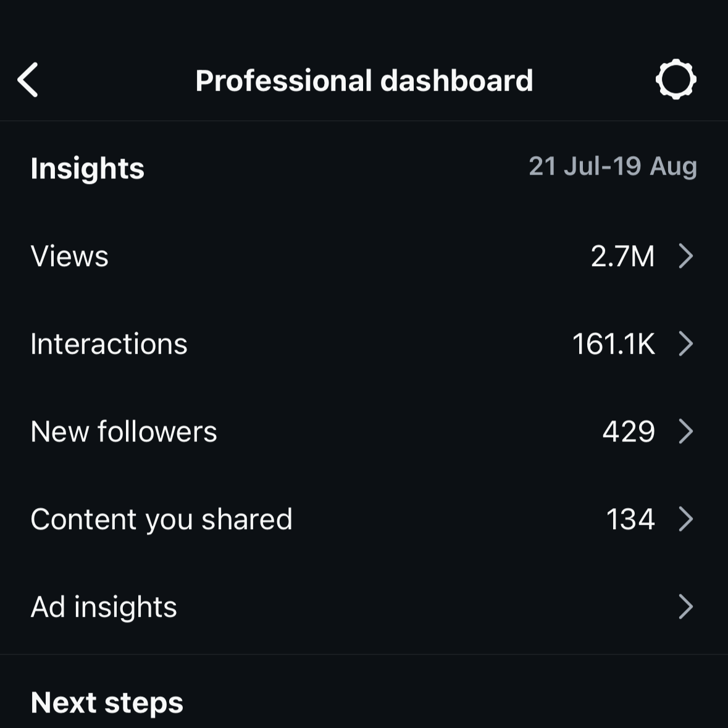The image size is (728, 728).
Task: Tap the 2.7M views count
Action: (x=622, y=256)
